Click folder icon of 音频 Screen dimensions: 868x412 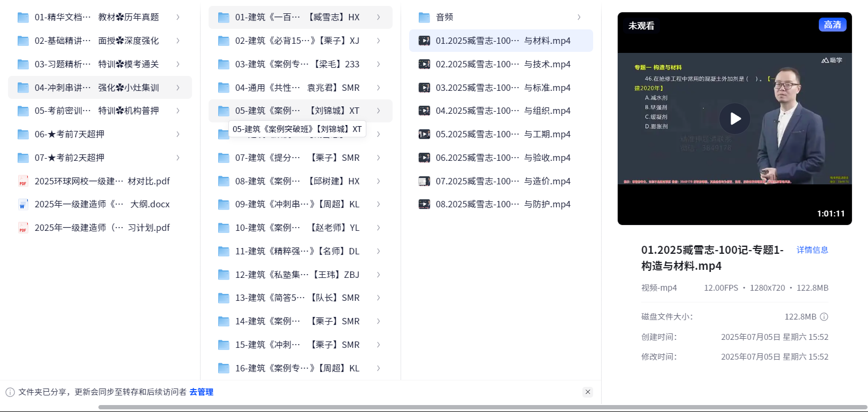pyautogui.click(x=424, y=18)
